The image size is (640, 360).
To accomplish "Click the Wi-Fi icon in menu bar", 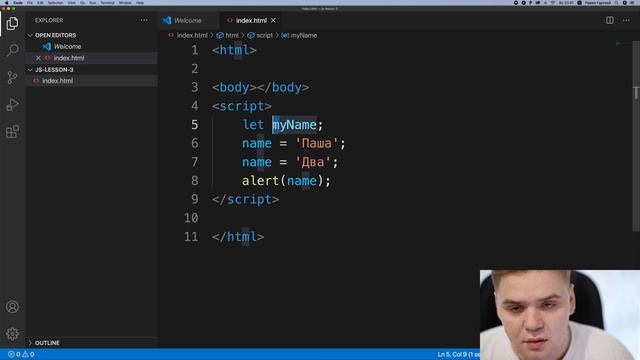I will click(x=553, y=3).
